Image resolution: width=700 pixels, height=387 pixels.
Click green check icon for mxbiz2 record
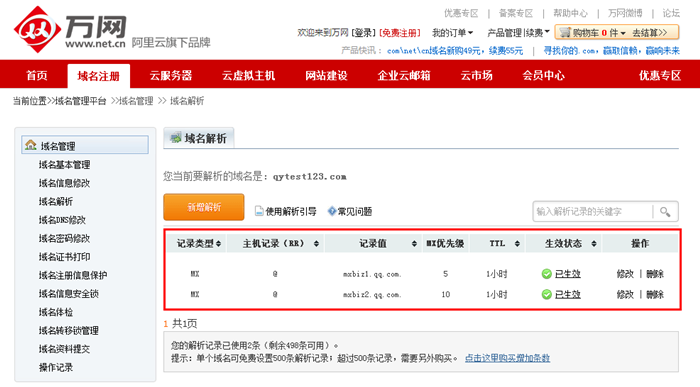point(546,294)
